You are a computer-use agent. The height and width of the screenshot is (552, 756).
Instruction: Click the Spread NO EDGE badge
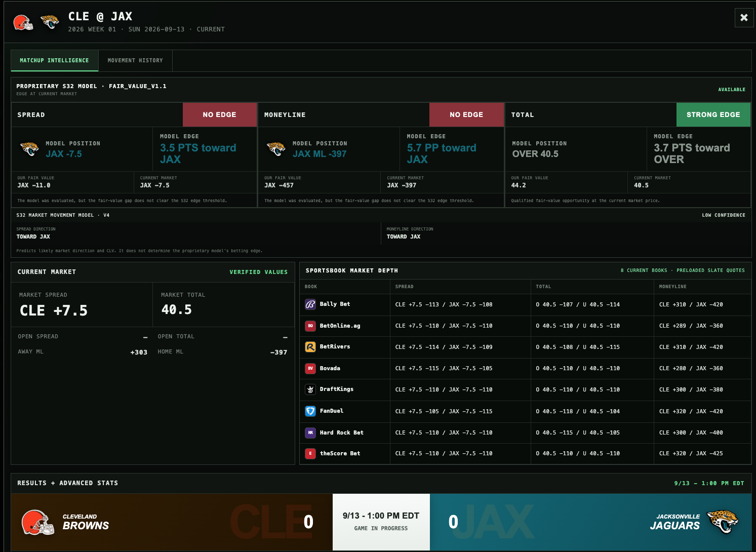[x=220, y=114]
